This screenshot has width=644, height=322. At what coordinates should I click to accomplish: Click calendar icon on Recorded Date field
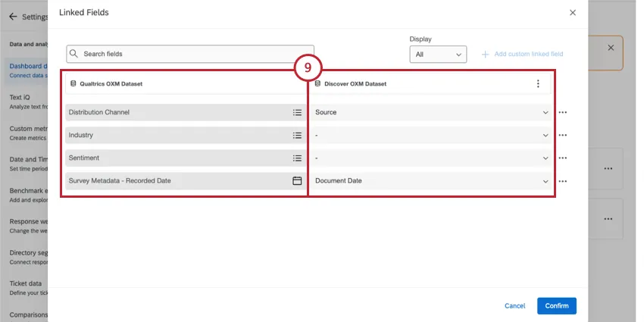(297, 181)
